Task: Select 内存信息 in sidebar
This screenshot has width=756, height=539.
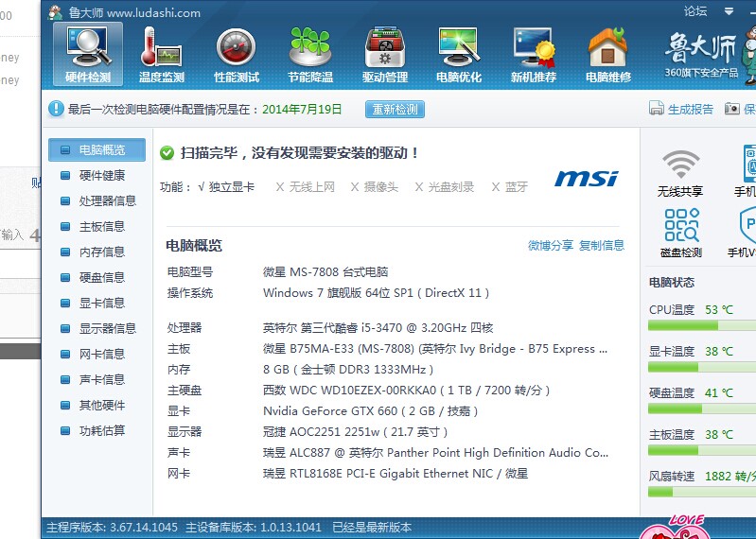Action: click(x=97, y=252)
